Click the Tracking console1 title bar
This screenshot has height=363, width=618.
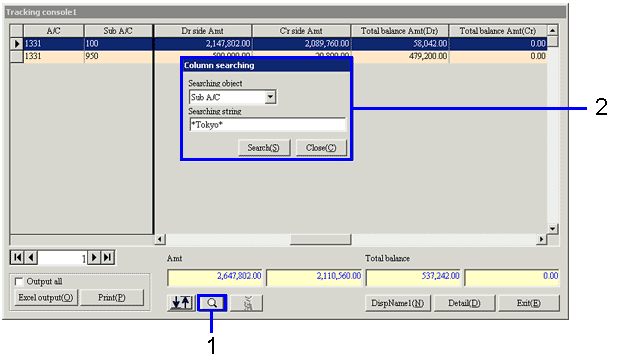click(285, 12)
